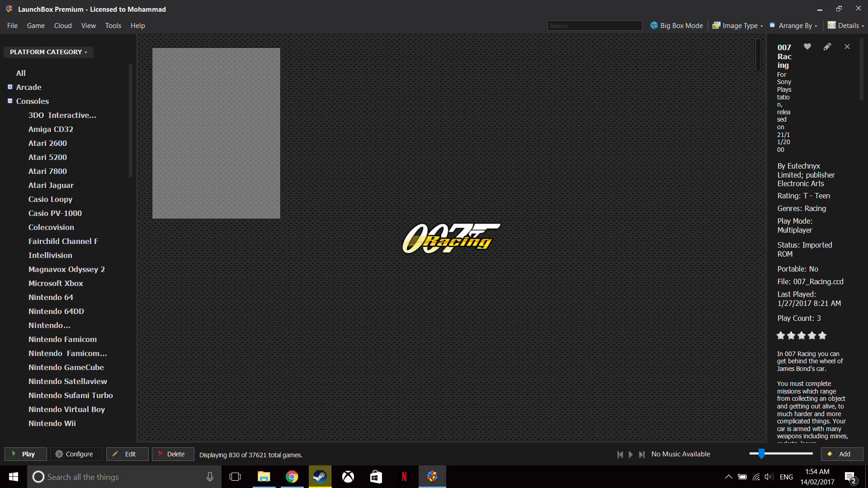This screenshot has width=868, height=488.
Task: Adjust the image size slider
Action: 761,454
